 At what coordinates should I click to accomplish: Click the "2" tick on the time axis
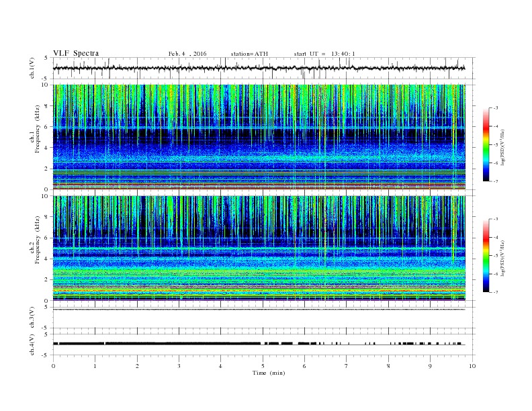pos(137,366)
